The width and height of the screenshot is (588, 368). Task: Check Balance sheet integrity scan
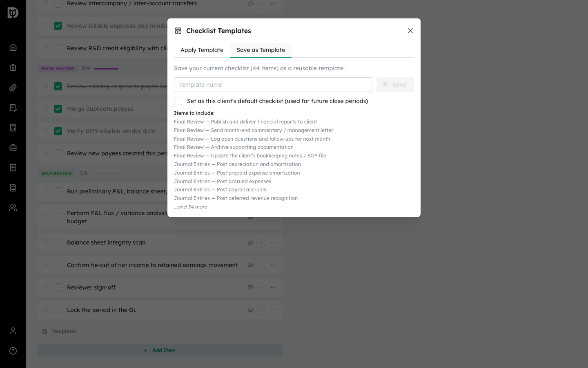click(58, 243)
